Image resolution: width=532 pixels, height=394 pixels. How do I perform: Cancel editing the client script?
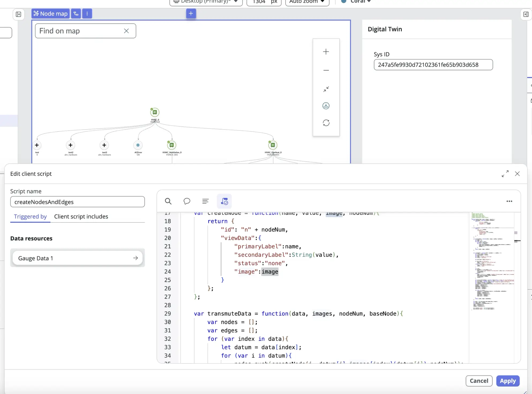coord(479,381)
